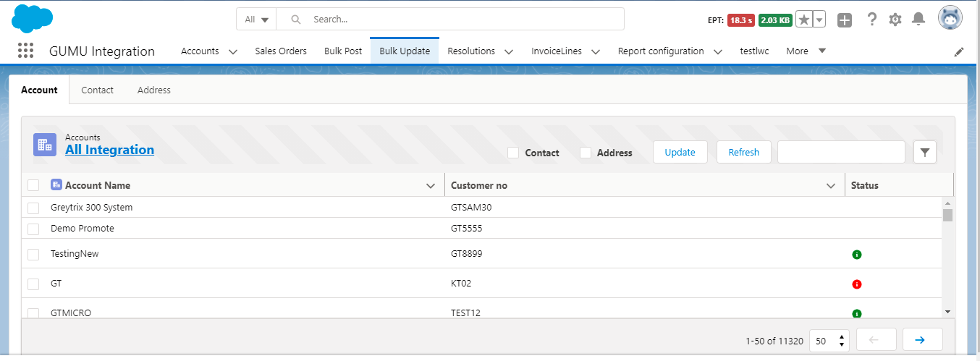Click the Greytrix 300 System account name
Screen dimensions: 980x361
pyautogui.click(x=91, y=208)
